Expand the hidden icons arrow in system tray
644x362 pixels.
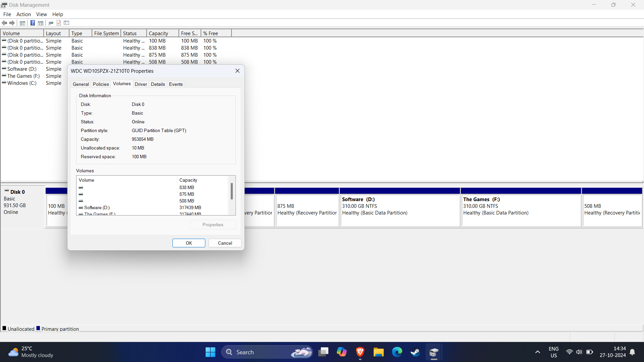coord(537,352)
